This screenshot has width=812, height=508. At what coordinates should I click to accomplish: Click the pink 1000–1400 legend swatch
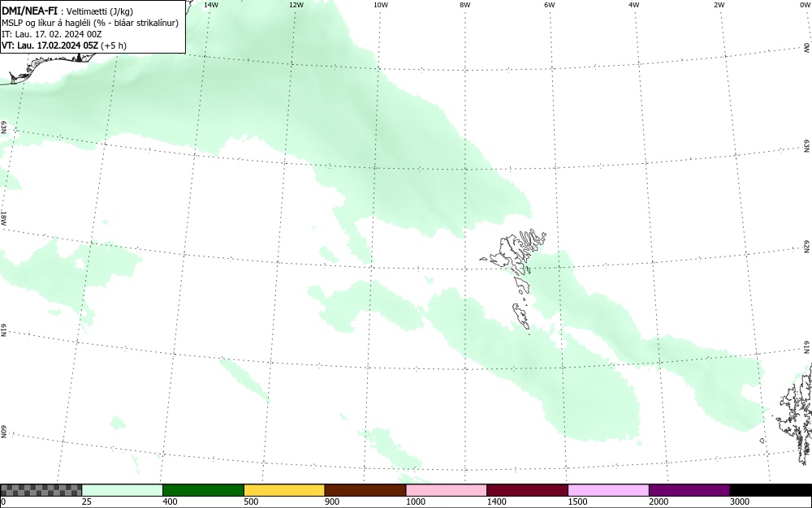pyautogui.click(x=447, y=490)
